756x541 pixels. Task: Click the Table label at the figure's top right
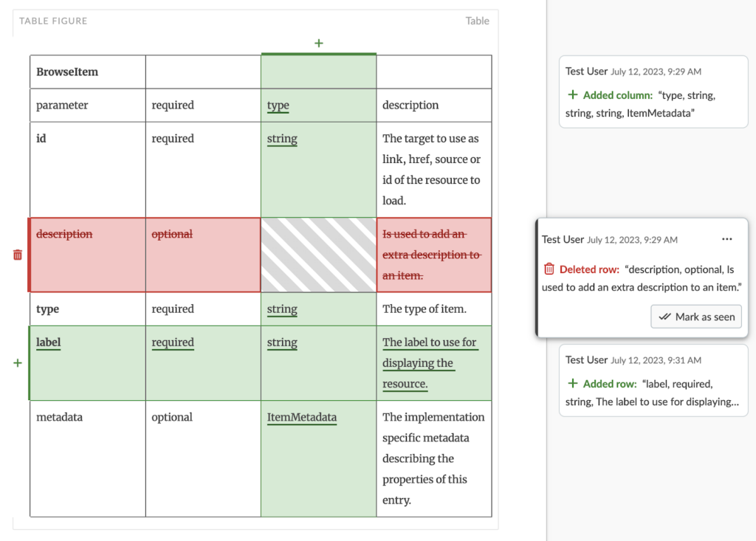coord(477,21)
